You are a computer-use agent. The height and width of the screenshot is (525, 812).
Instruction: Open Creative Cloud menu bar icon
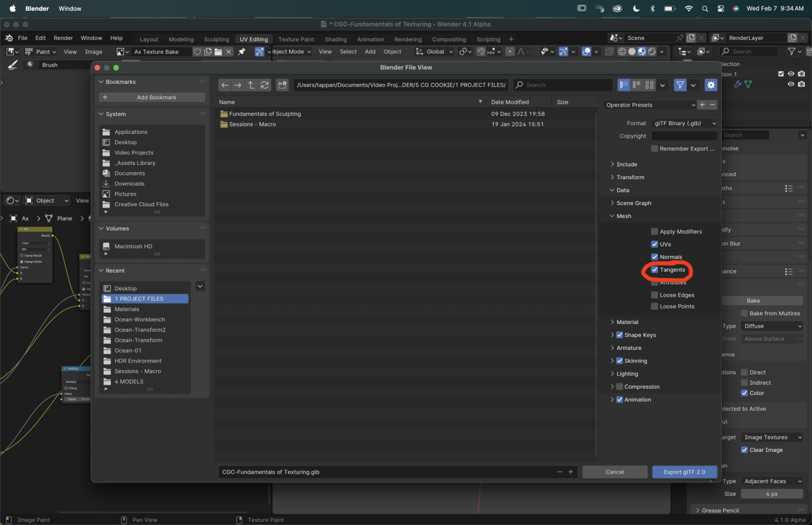[617, 9]
